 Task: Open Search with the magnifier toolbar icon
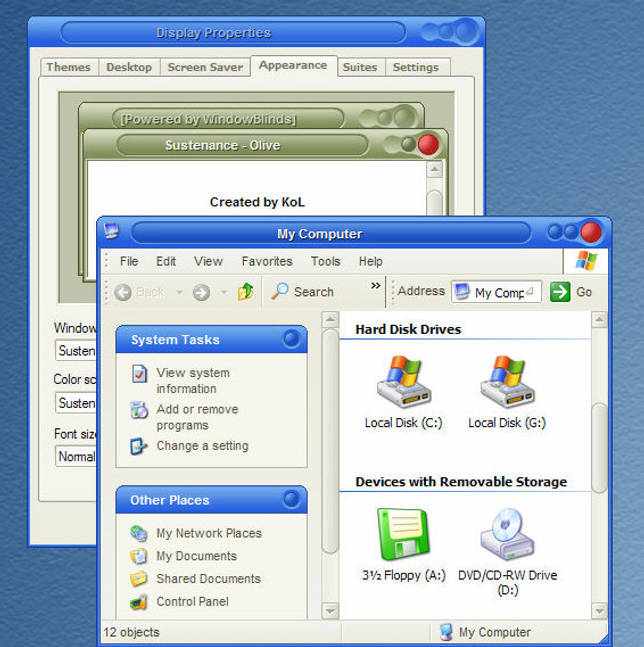279,291
